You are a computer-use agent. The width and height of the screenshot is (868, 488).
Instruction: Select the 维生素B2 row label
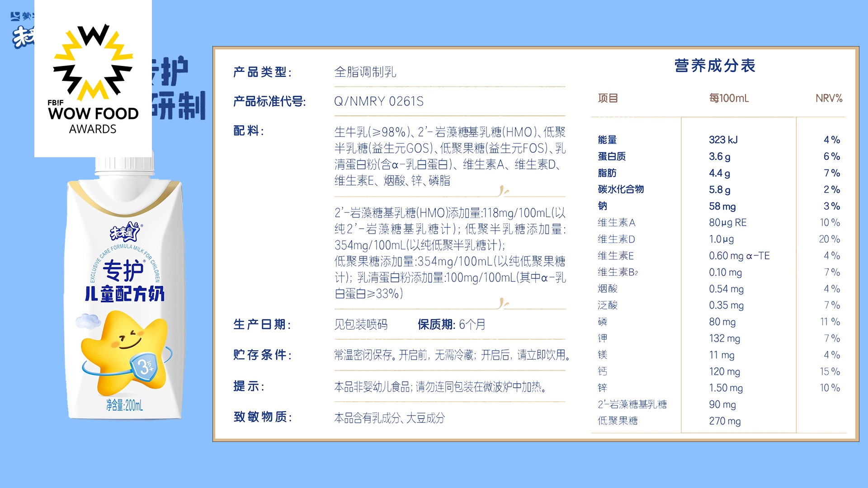618,272
